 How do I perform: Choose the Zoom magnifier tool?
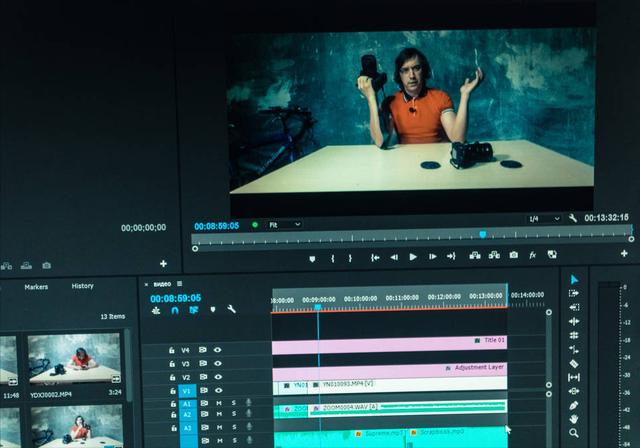pyautogui.click(x=574, y=433)
